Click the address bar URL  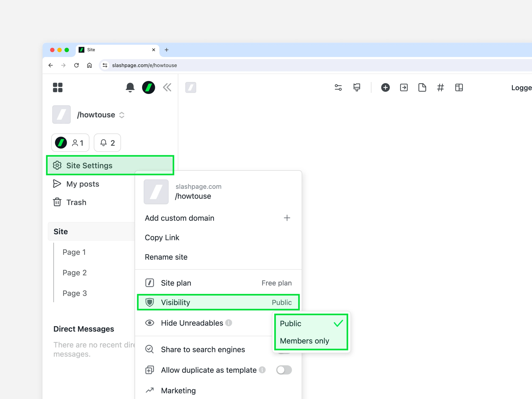coord(145,65)
